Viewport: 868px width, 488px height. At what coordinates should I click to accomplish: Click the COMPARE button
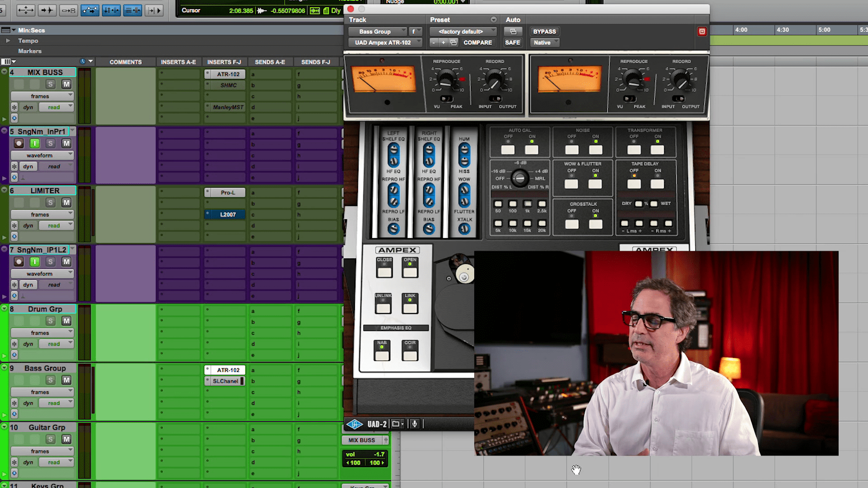tap(478, 42)
